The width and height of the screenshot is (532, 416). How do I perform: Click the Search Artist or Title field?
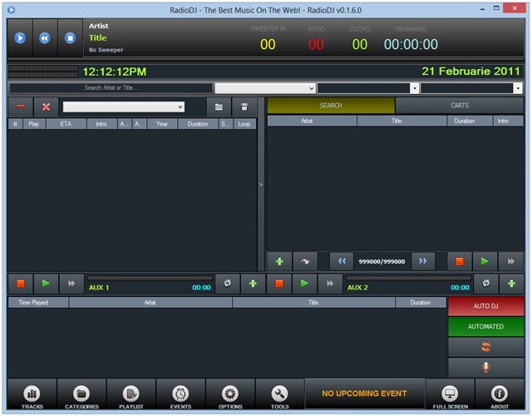(x=111, y=87)
